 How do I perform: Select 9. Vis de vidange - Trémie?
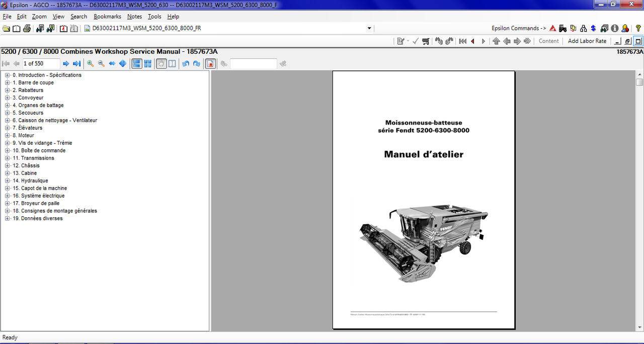[42, 143]
